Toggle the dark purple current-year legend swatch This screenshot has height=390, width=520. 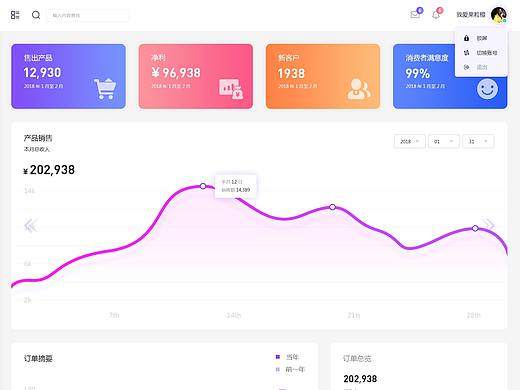click(x=278, y=357)
